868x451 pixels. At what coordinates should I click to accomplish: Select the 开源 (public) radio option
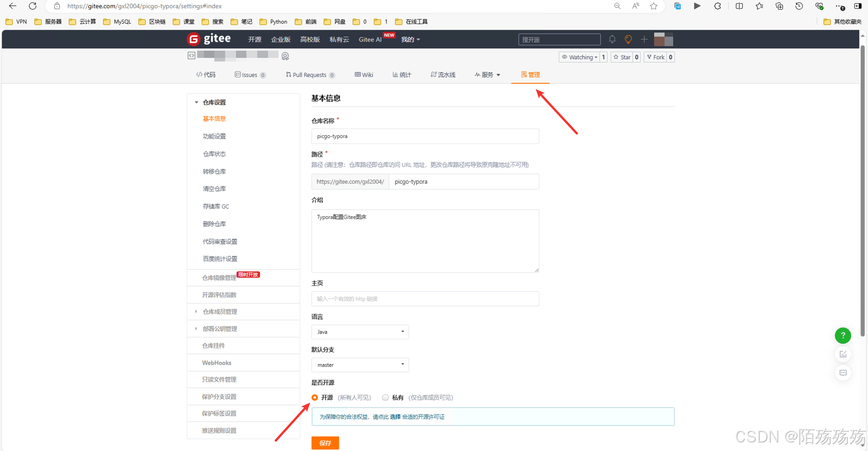coord(315,398)
